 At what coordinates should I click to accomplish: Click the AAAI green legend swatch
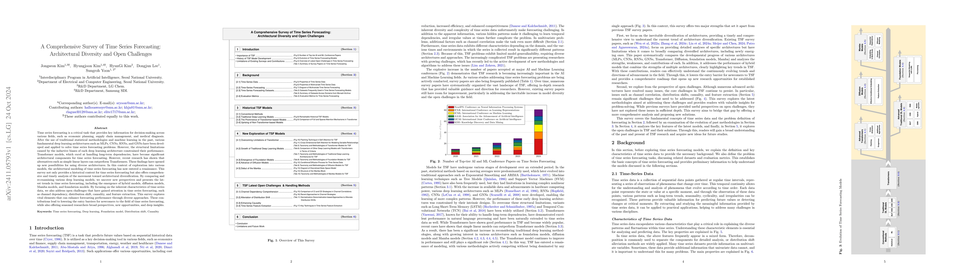click(451, 116)
